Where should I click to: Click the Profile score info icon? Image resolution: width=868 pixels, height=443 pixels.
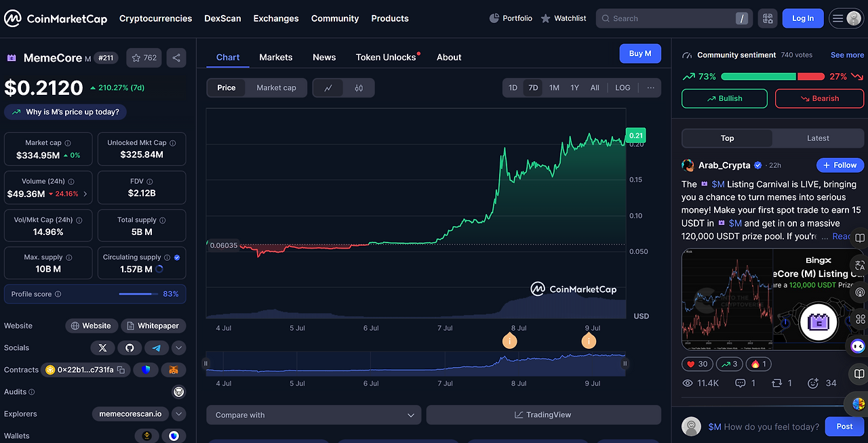tap(58, 294)
